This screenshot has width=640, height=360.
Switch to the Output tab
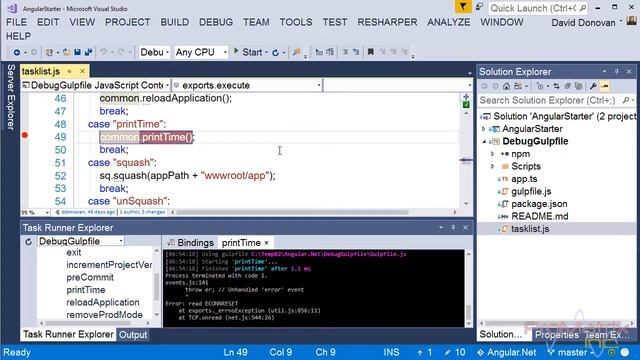click(133, 335)
